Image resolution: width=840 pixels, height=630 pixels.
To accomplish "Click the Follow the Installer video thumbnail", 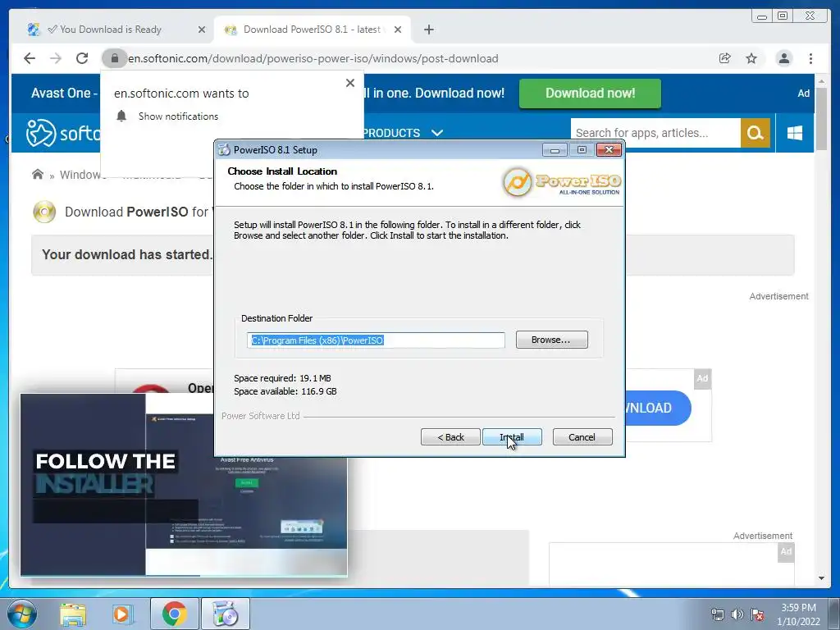I will [184, 485].
